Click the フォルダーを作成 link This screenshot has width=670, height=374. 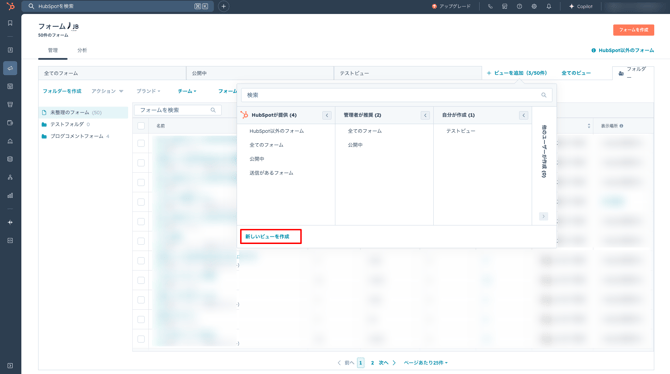62,91
